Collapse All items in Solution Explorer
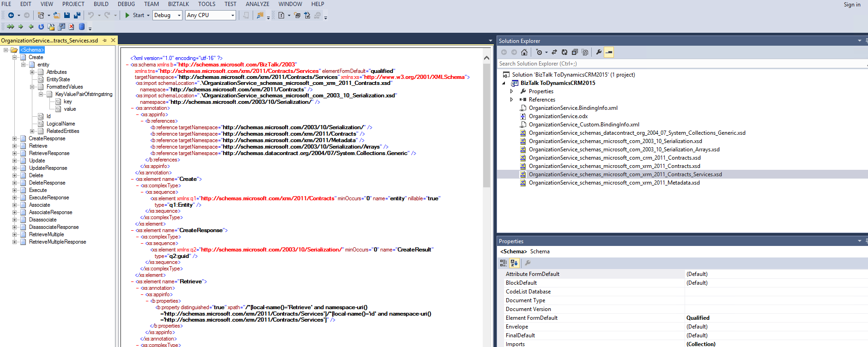 point(575,52)
